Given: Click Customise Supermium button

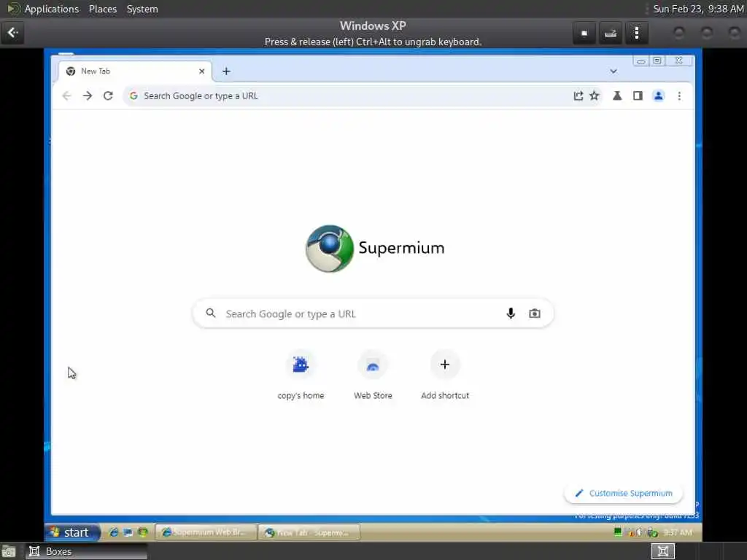Looking at the screenshot, I should point(623,493).
